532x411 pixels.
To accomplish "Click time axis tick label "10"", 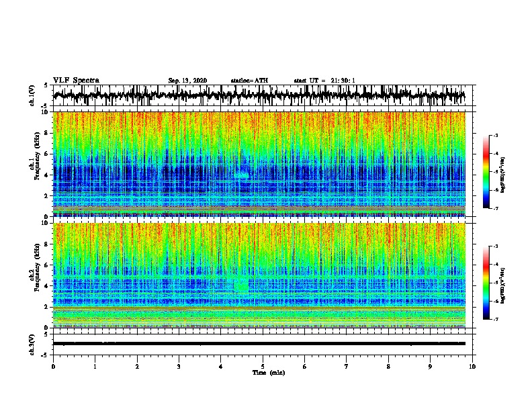I will [472, 367].
